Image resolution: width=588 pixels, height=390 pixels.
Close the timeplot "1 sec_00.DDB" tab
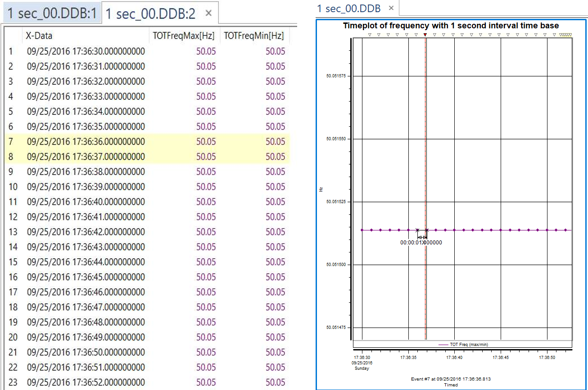click(391, 8)
